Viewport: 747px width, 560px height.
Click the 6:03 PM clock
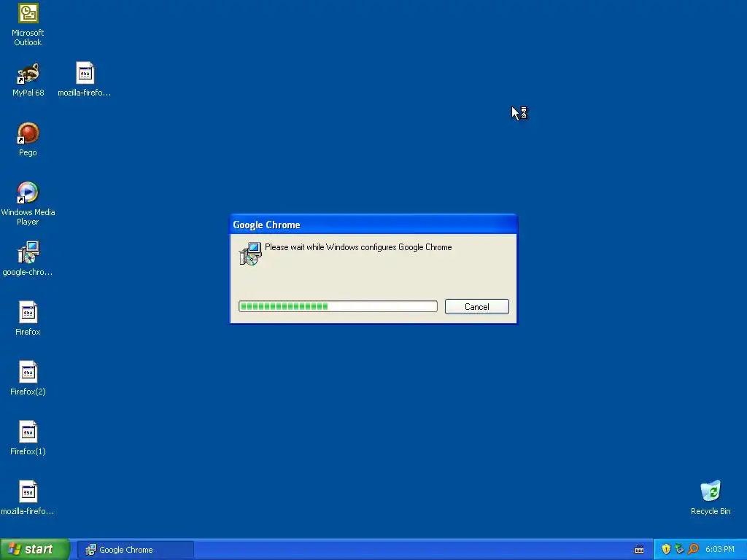[720, 549]
